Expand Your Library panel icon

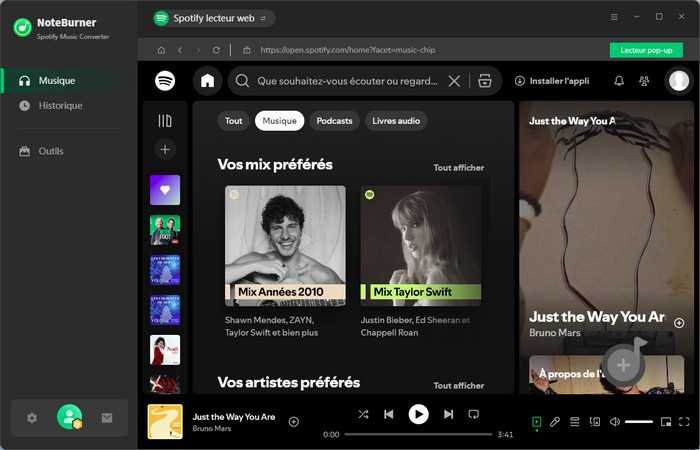click(165, 121)
